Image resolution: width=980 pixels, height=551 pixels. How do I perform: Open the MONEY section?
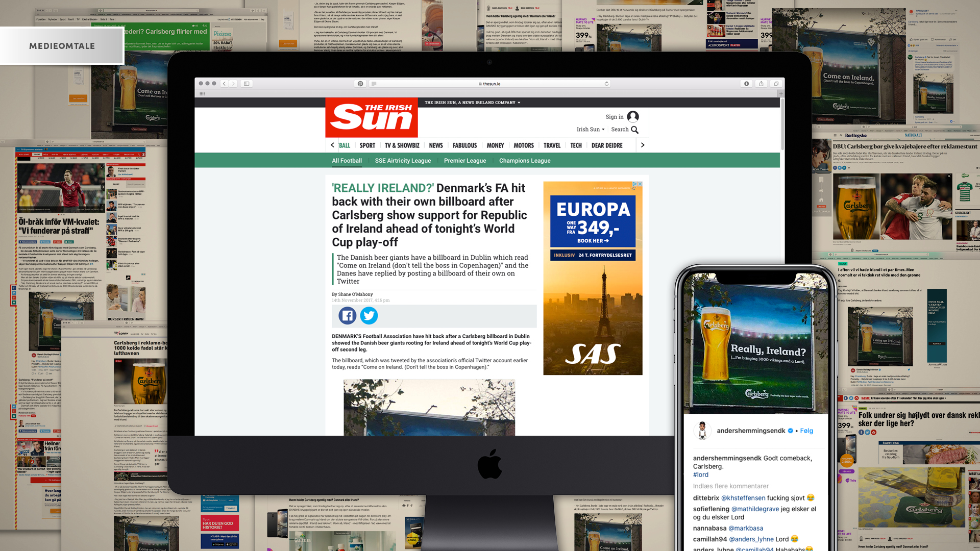click(495, 145)
